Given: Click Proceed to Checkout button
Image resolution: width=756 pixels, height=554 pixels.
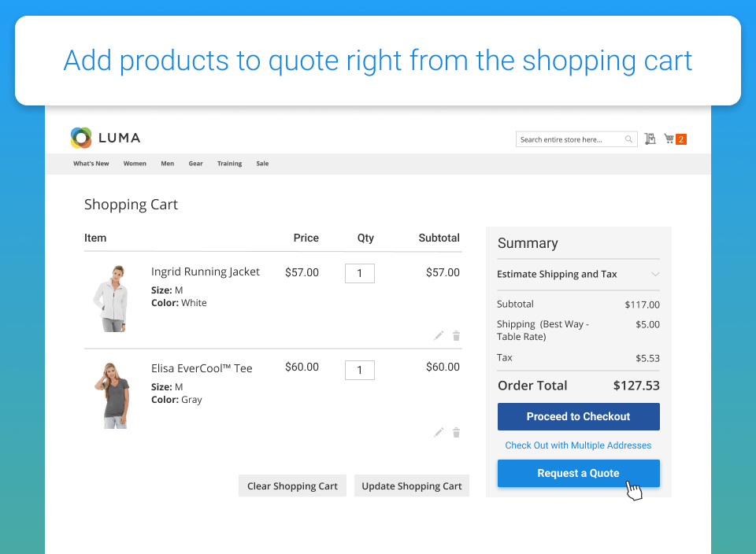Looking at the screenshot, I should click(578, 416).
